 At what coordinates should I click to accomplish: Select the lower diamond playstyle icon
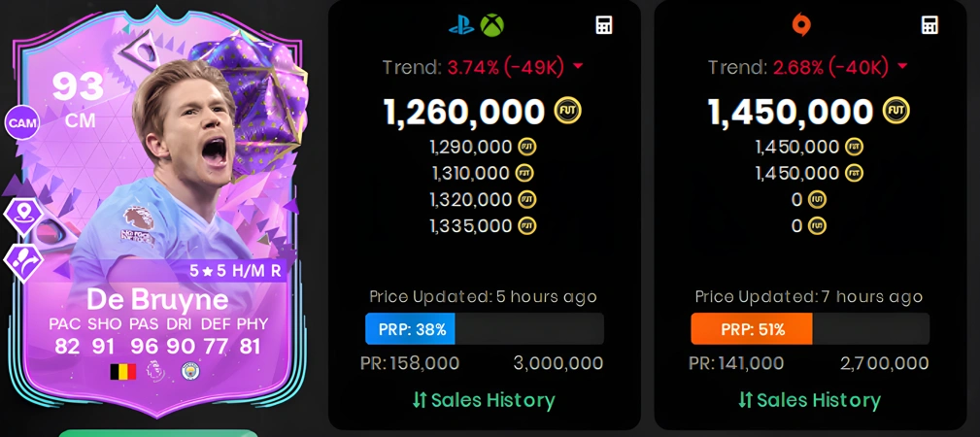[x=23, y=262]
